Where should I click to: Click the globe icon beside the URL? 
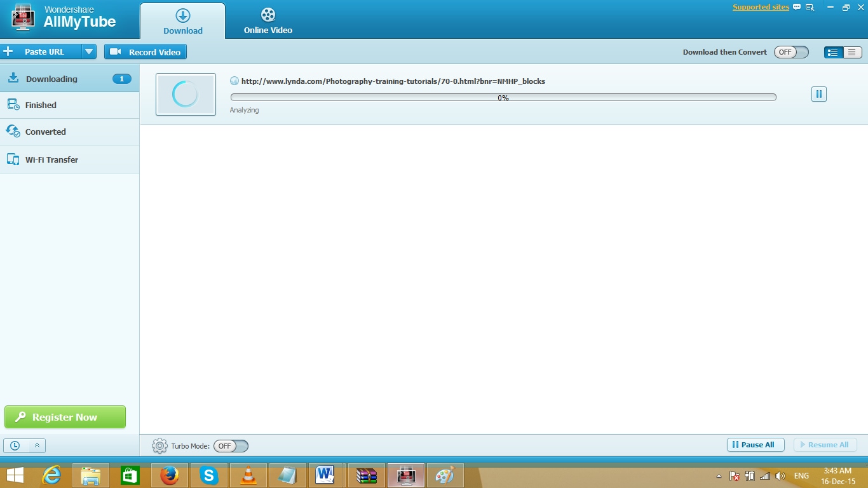234,81
